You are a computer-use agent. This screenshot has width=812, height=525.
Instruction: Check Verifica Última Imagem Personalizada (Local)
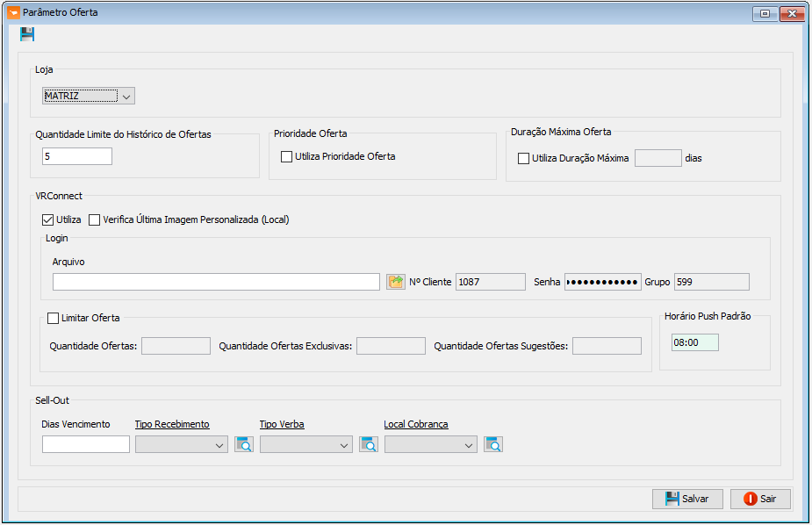tap(94, 220)
